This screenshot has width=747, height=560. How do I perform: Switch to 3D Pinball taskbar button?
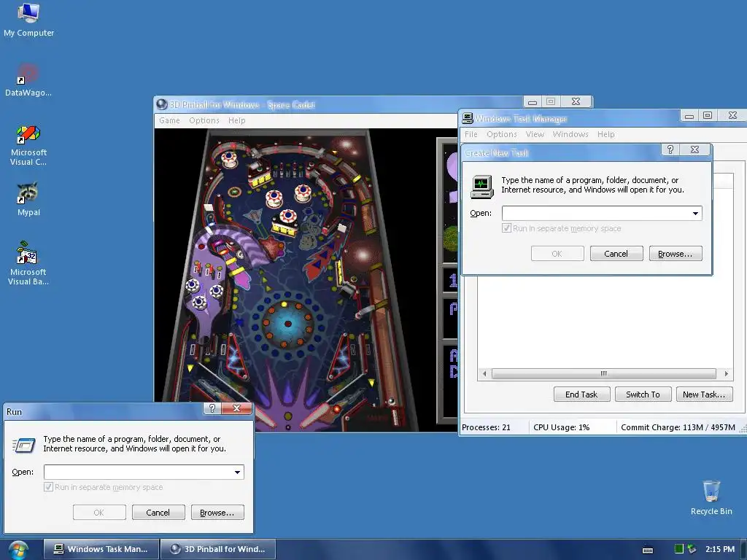(219, 549)
